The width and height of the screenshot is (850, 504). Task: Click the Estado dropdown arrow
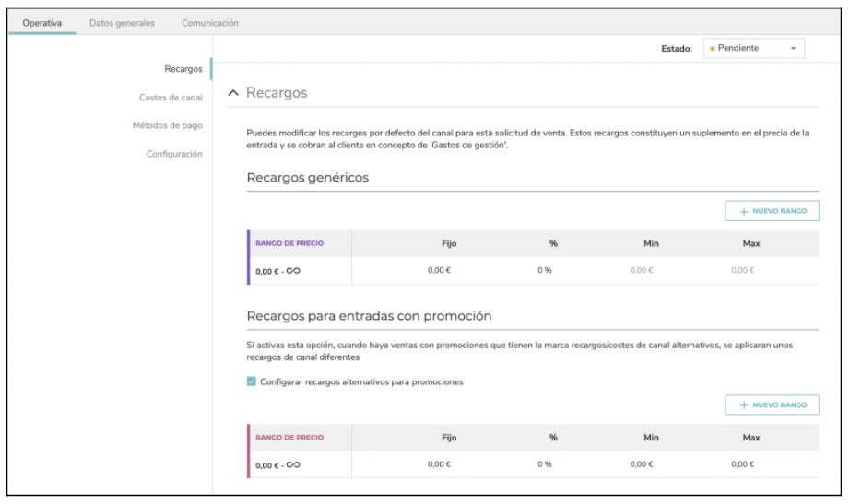coord(793,48)
